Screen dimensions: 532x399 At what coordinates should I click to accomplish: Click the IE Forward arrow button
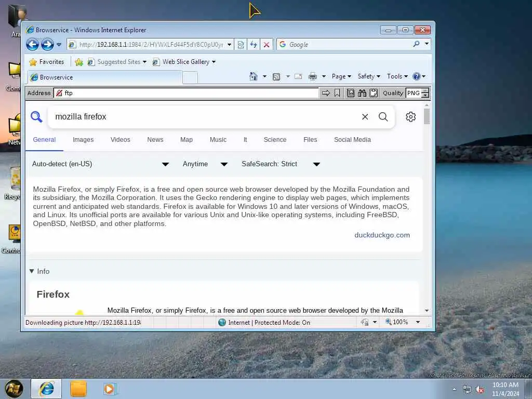(47, 45)
